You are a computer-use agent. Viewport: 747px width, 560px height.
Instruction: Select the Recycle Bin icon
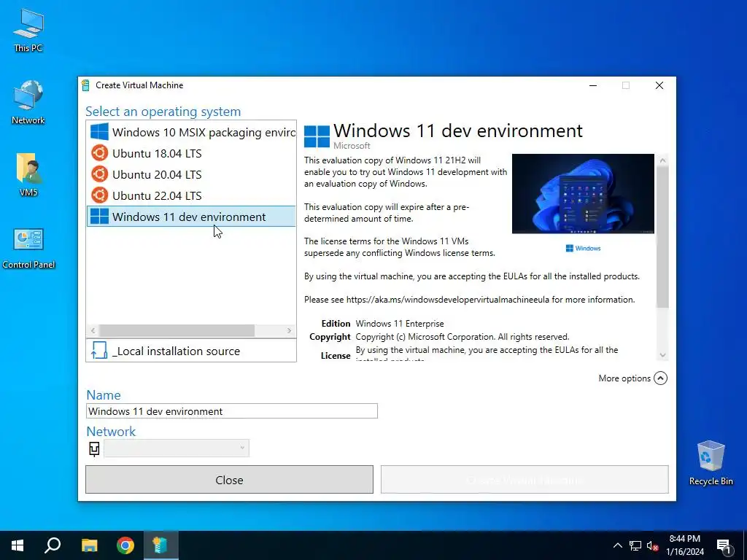[711, 463]
